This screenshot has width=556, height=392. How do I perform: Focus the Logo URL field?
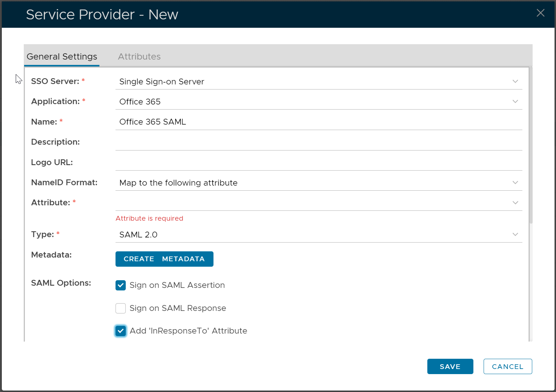tap(318, 163)
